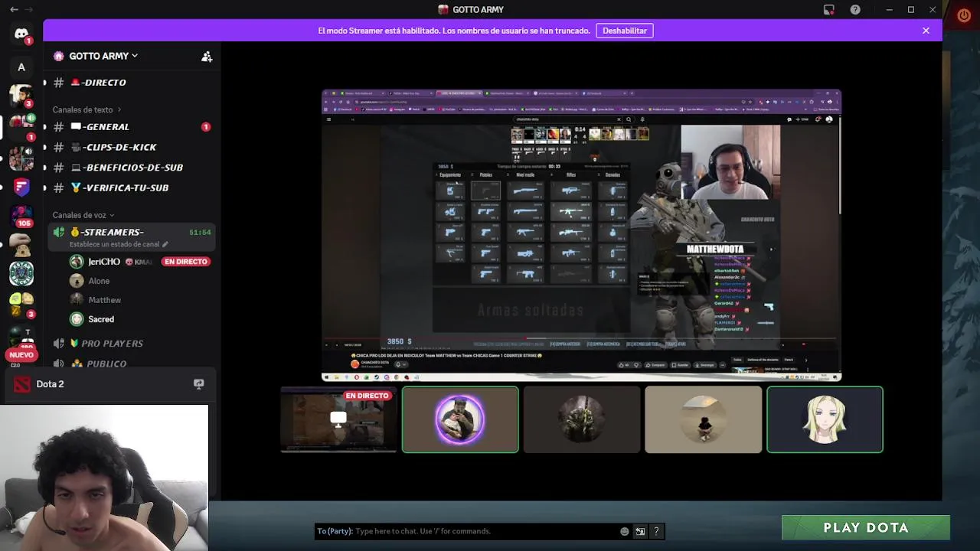Open the -DIRECTO text channel
The image size is (980, 551).
(x=130, y=82)
